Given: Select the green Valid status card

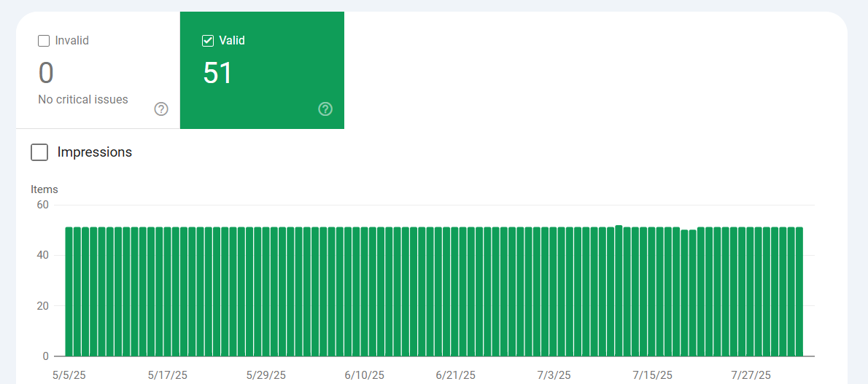Looking at the screenshot, I should [x=263, y=70].
